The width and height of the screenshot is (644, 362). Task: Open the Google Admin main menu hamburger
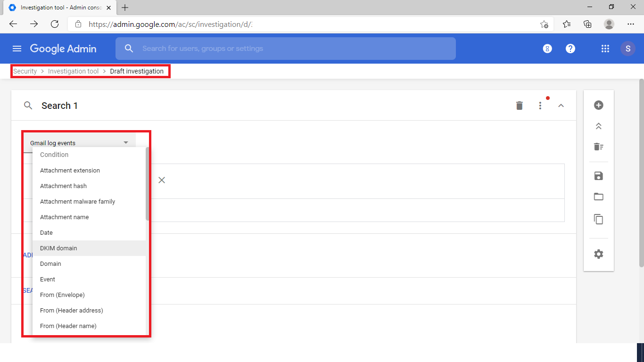tap(17, 49)
